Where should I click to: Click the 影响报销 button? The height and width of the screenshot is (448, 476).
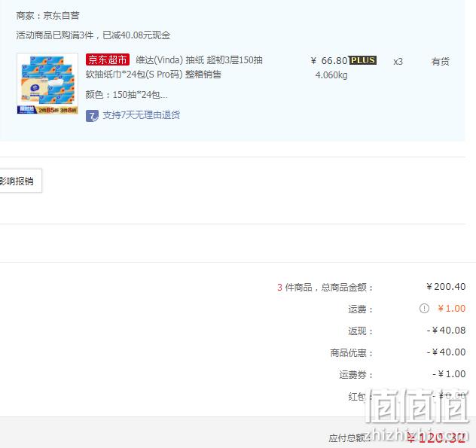(19, 181)
